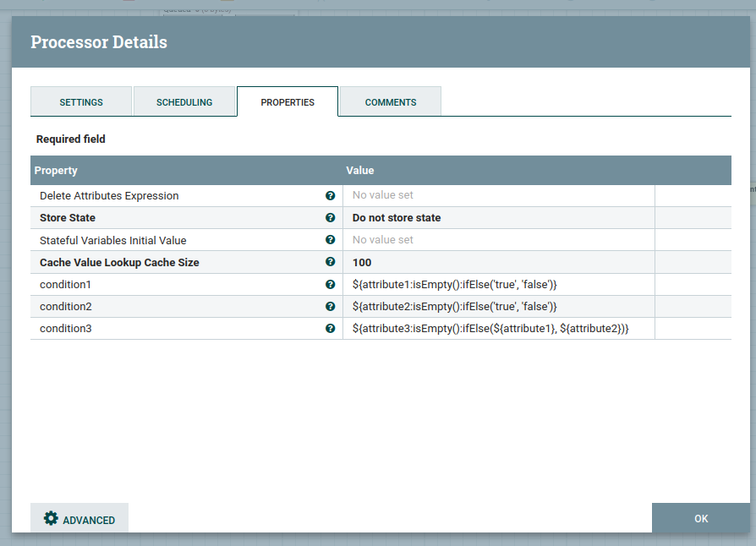Select the Properties tab
756x546 pixels.
click(288, 102)
